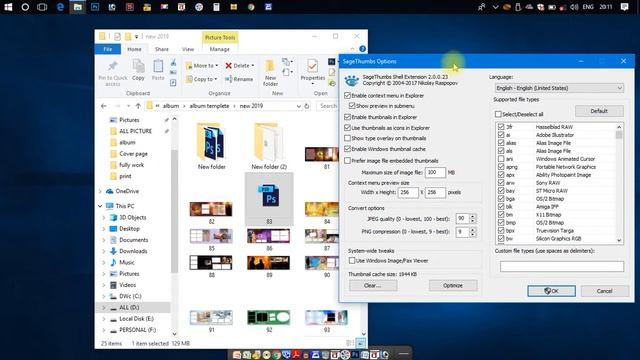Open Task View in the taskbar
The image size is (640, 360).
click(42, 7)
